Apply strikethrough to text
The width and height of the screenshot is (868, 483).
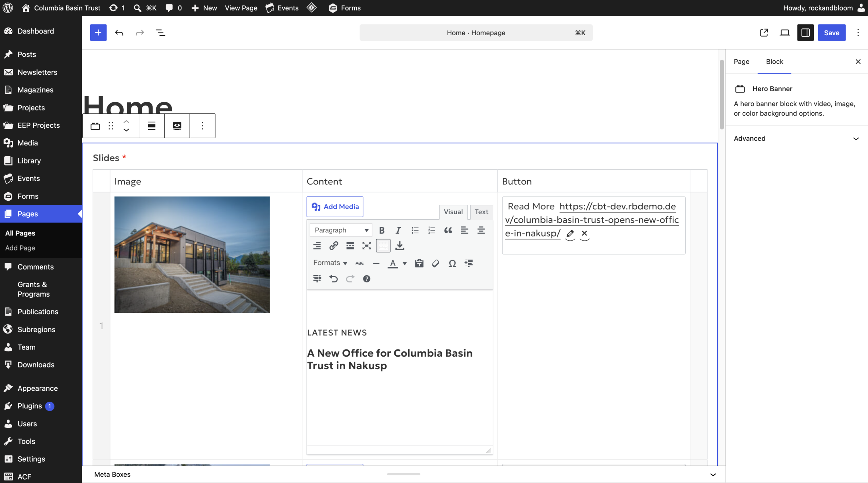[360, 263]
